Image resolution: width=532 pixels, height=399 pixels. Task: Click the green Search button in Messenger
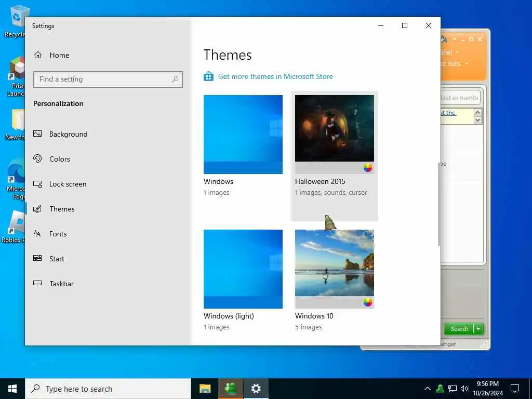[x=459, y=329]
